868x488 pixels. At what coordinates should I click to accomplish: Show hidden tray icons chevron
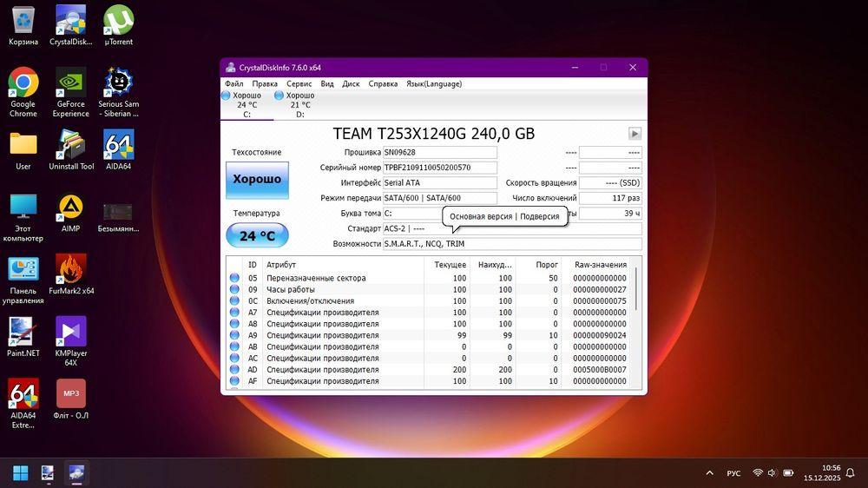coord(710,472)
